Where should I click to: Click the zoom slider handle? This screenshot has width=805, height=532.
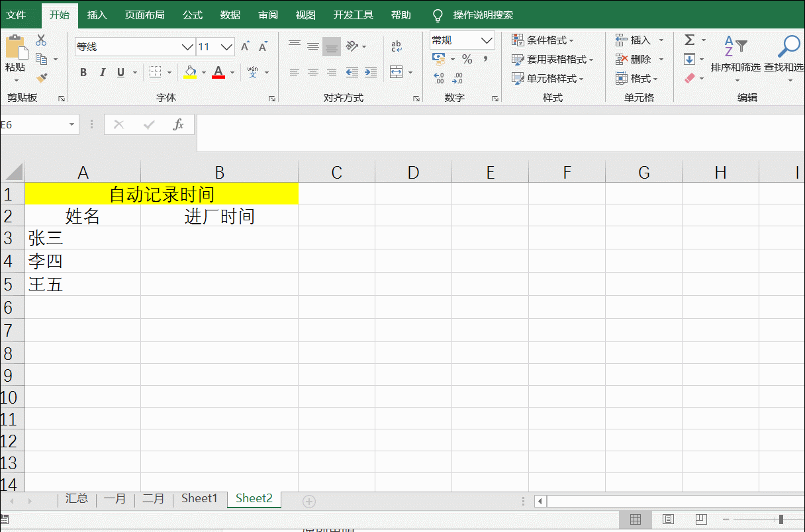tap(781, 519)
